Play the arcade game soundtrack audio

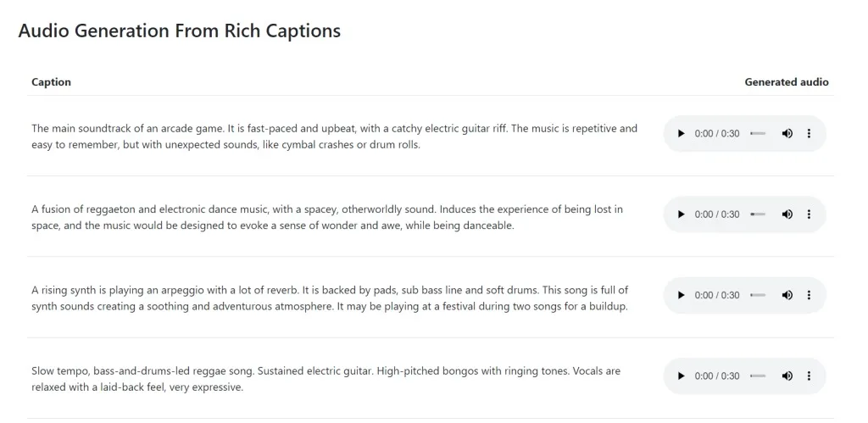click(681, 134)
